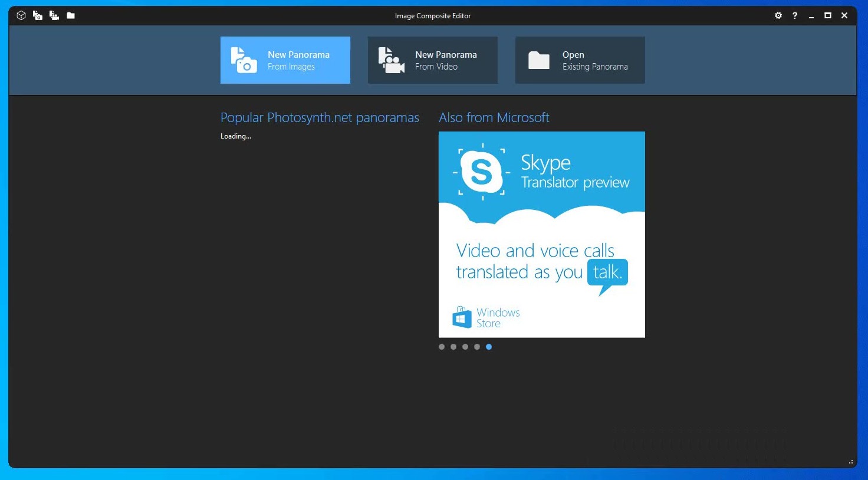Click the Skype Translator preview ad
868x480 pixels.
click(x=542, y=235)
